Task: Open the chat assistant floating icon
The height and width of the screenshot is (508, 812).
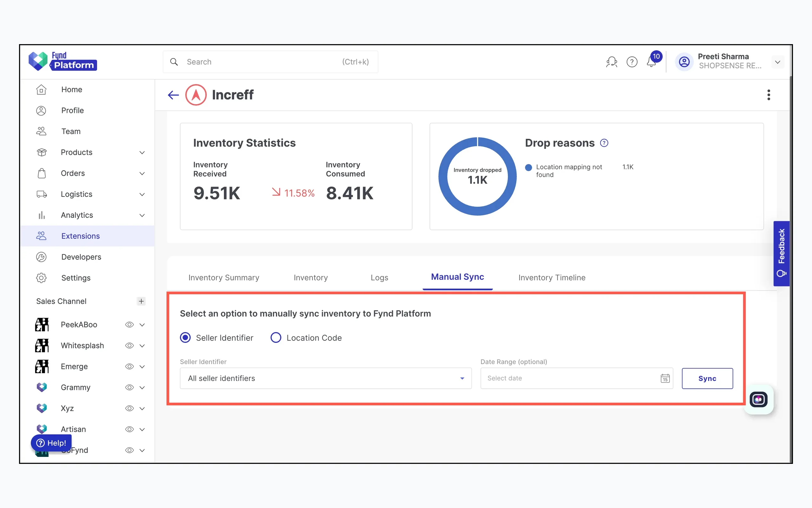Action: coord(758,399)
